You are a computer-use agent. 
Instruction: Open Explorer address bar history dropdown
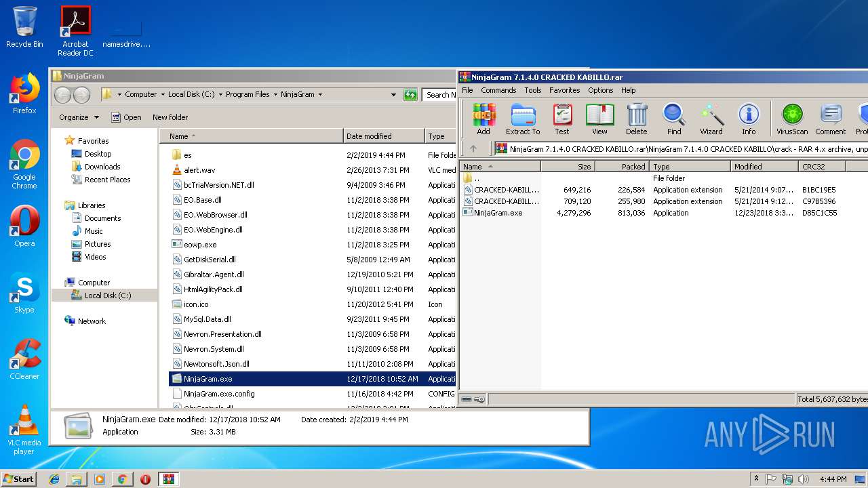(x=394, y=95)
